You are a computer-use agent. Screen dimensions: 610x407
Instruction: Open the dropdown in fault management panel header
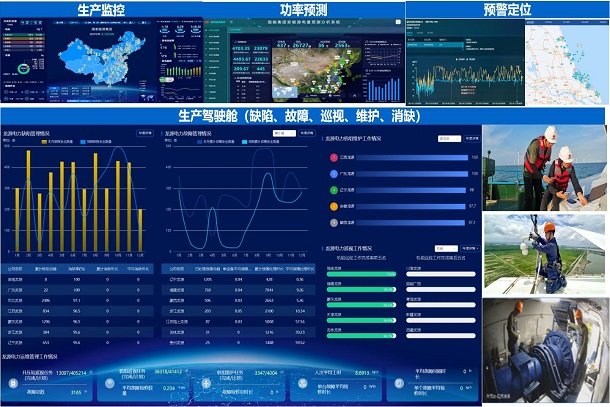(284, 133)
